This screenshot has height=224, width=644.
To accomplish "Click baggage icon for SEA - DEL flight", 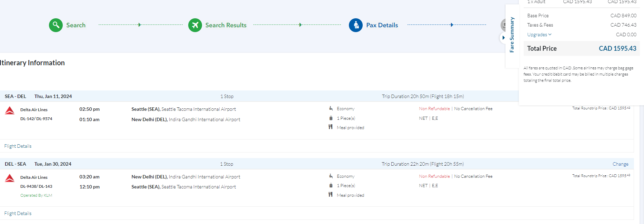I will point(331,118).
